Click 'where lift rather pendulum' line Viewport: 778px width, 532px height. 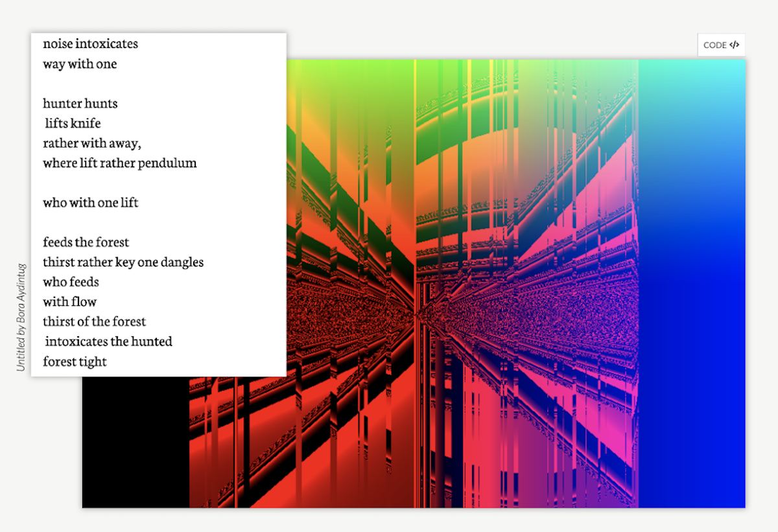click(x=120, y=163)
